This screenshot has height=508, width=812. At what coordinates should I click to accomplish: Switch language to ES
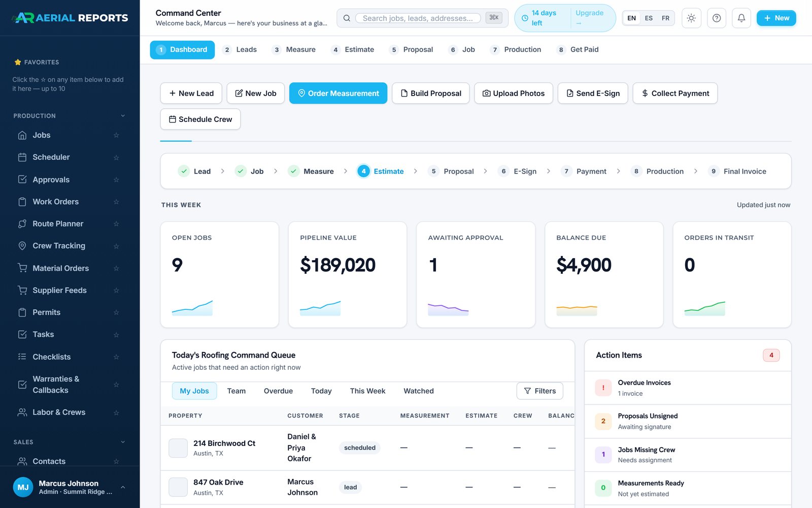649,18
